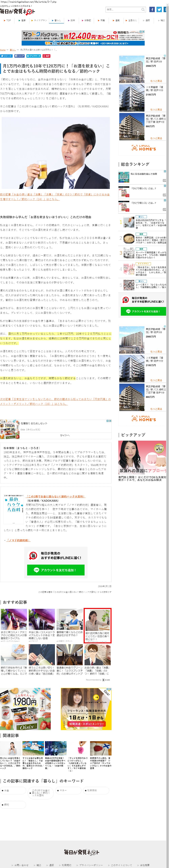Open the 関西電力 なっトクパック banner ad
The height and width of the screenshot is (868, 169).
pos(83,38)
